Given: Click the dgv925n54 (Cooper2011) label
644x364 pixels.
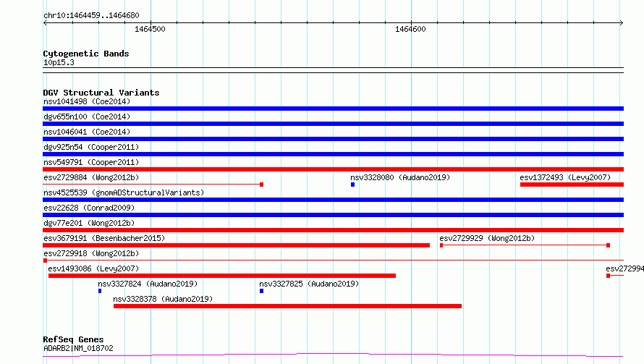Looking at the screenshot, I should point(91,147).
